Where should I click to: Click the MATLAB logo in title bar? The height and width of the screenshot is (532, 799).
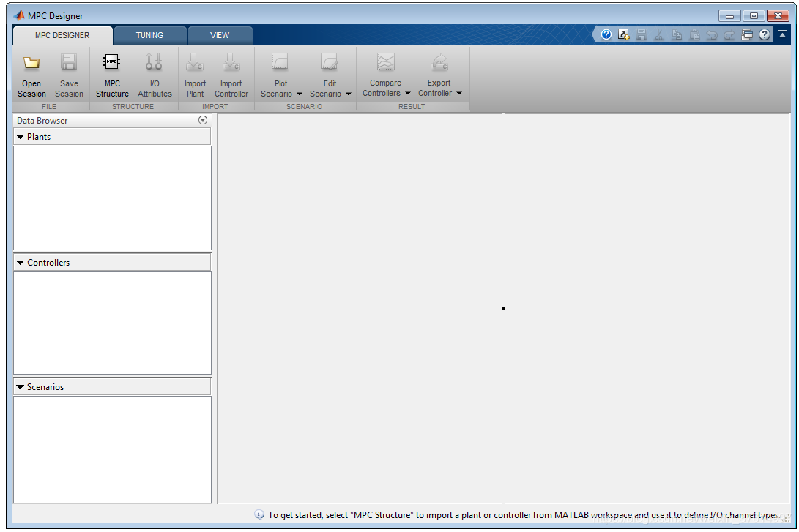pos(19,15)
